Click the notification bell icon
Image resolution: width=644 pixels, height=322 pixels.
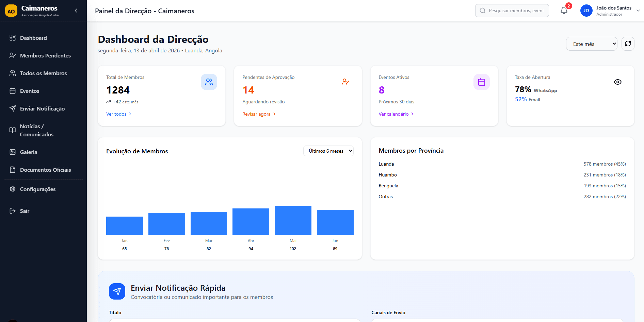coord(564,11)
